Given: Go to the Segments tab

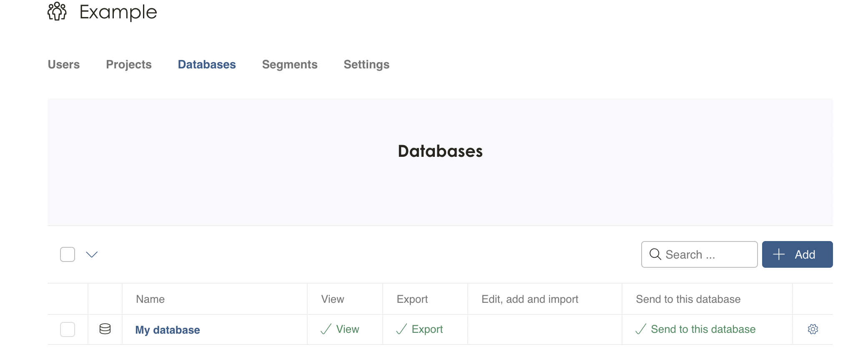Looking at the screenshot, I should click(290, 65).
